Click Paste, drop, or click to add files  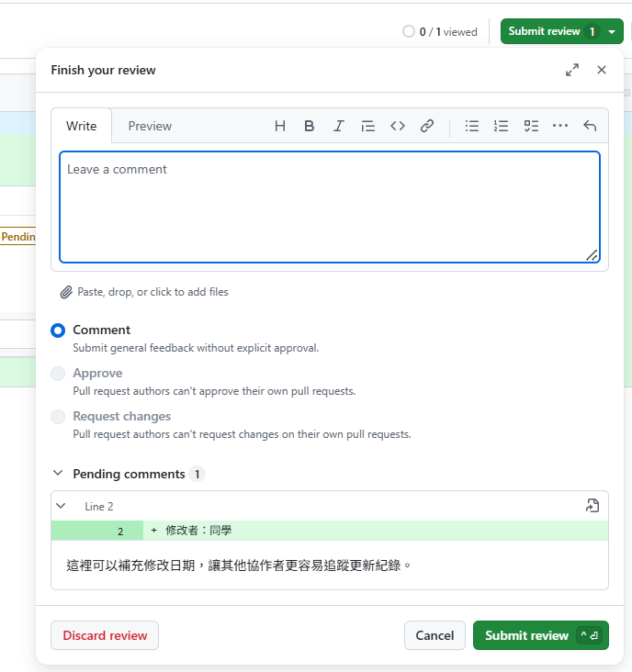(x=152, y=292)
